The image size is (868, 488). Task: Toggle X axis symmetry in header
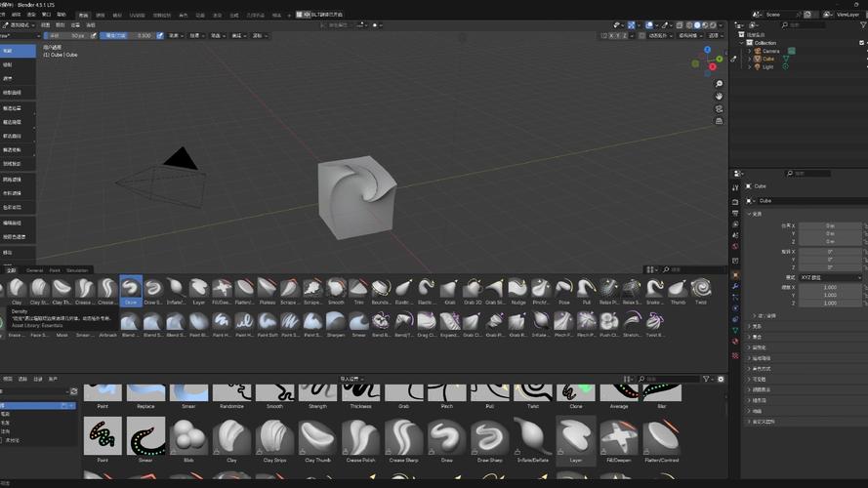point(611,35)
